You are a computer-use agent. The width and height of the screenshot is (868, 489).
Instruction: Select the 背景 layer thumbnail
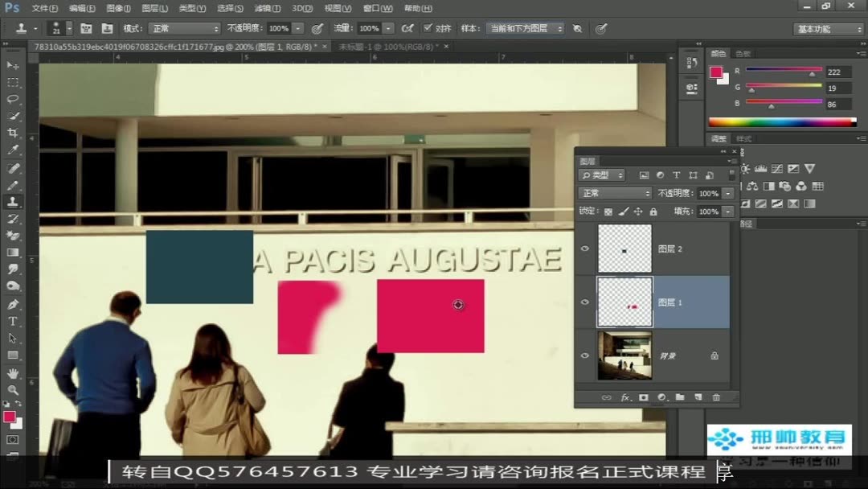pos(624,355)
